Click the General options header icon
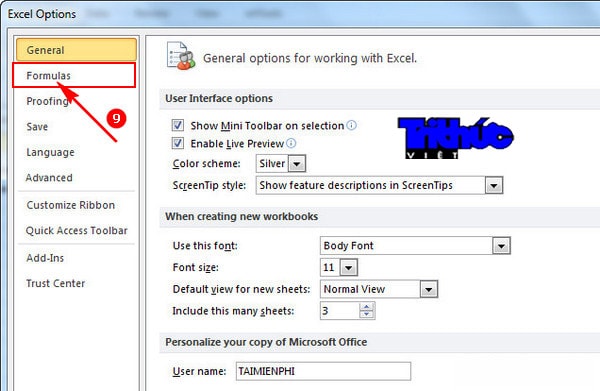 click(x=180, y=56)
